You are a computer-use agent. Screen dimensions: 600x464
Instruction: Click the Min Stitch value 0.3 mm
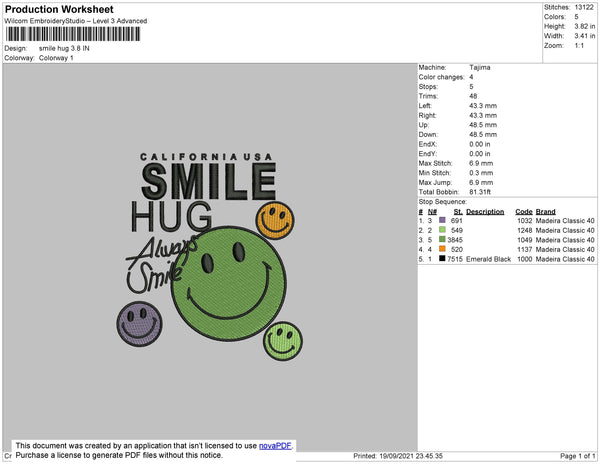tap(481, 173)
